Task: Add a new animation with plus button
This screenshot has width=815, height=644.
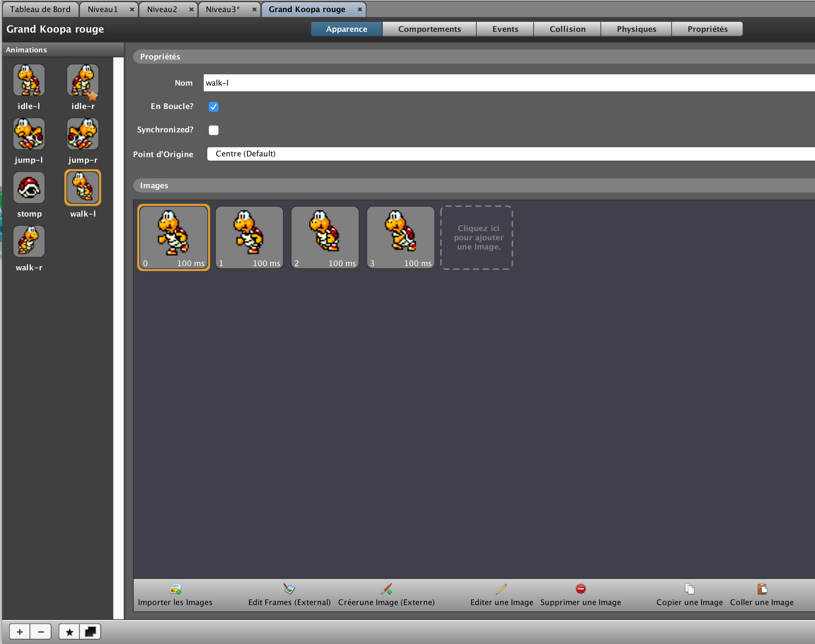Action: point(19,632)
